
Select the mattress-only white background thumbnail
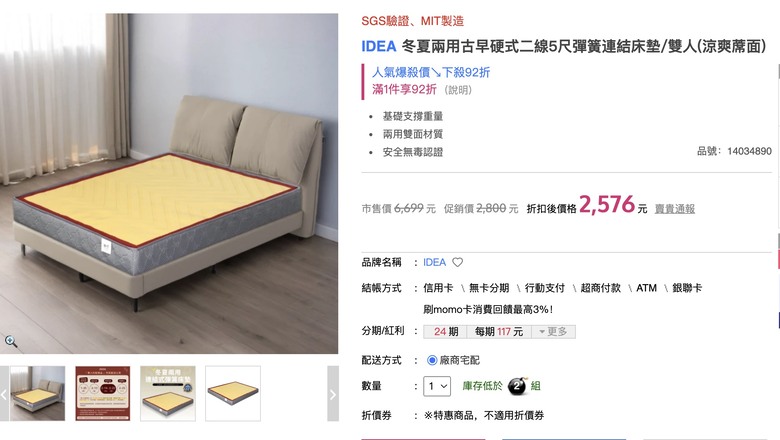[233, 394]
